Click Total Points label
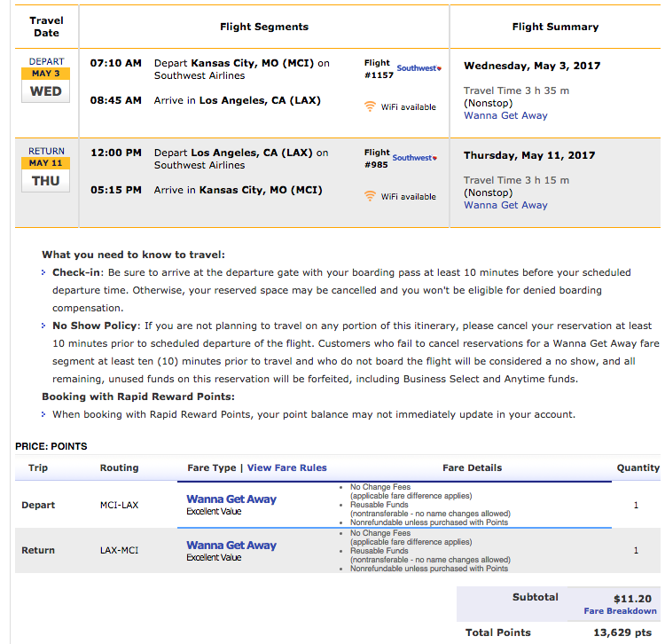This screenshot has height=644, width=665. pos(498,632)
